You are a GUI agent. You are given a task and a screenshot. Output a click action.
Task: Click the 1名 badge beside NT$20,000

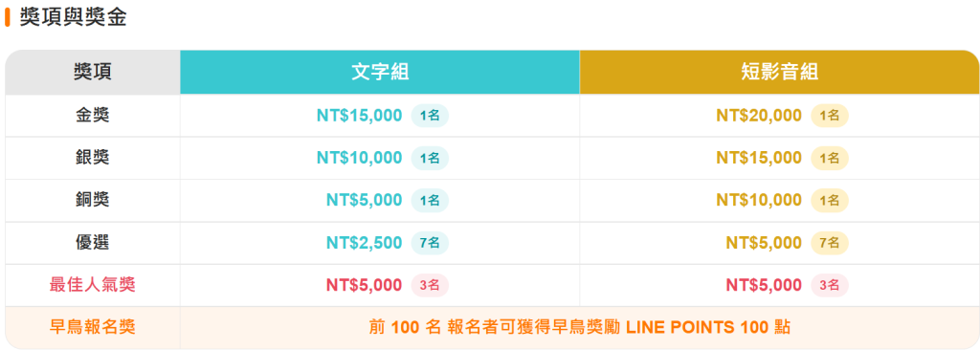tap(830, 116)
